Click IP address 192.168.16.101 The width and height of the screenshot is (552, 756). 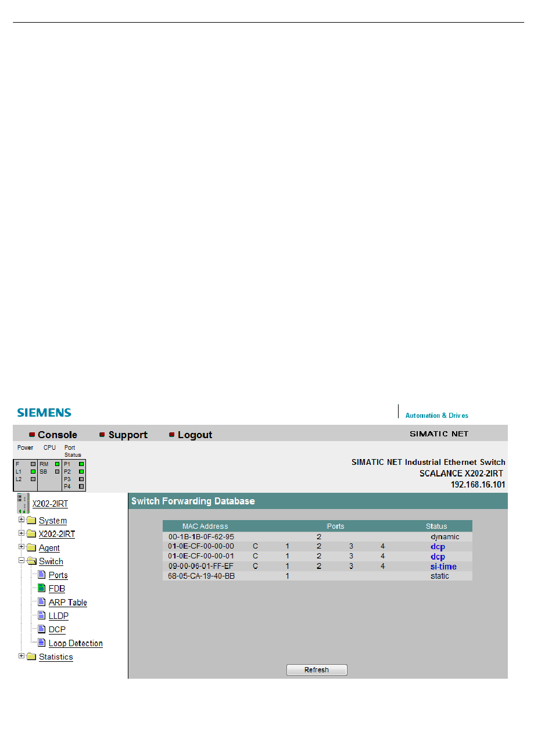(x=478, y=485)
